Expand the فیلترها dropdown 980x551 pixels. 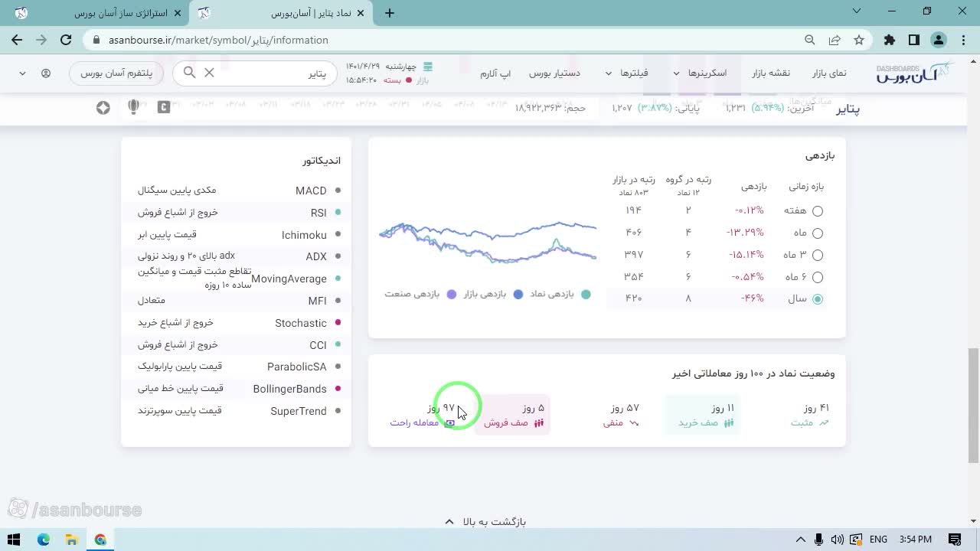click(x=609, y=73)
